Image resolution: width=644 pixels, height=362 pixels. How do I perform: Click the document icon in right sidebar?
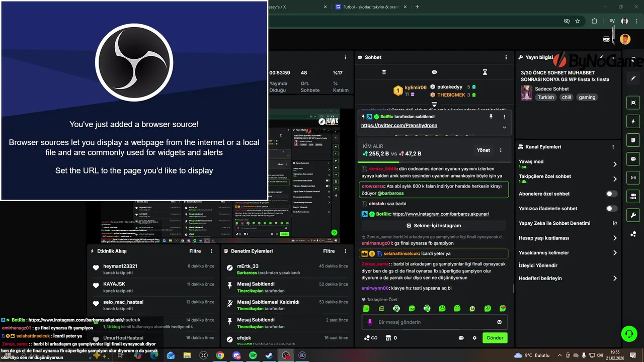(633, 140)
